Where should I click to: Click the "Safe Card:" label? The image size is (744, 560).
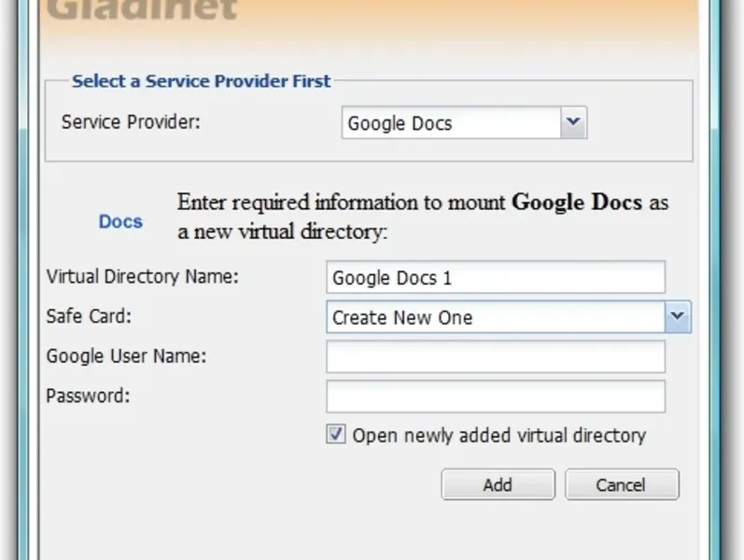pos(89,316)
